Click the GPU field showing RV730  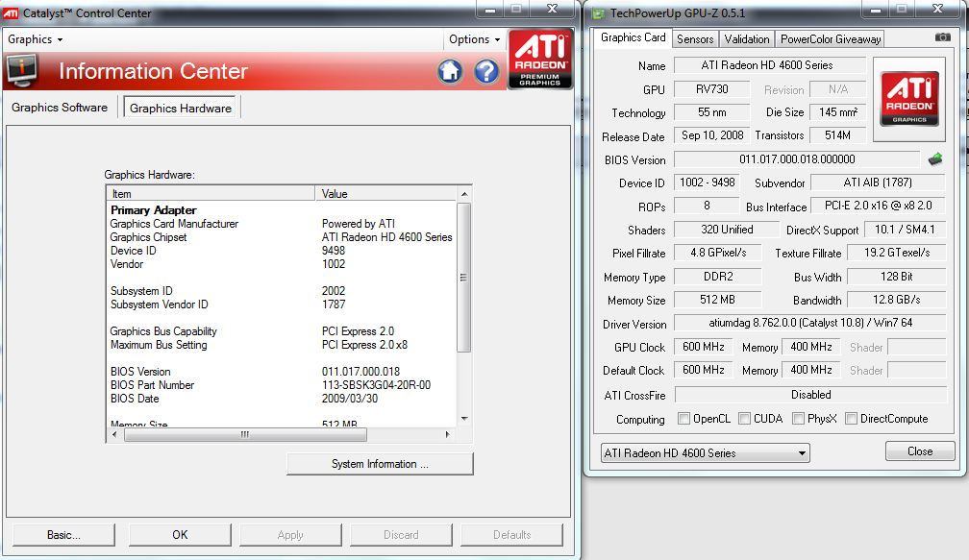(712, 89)
